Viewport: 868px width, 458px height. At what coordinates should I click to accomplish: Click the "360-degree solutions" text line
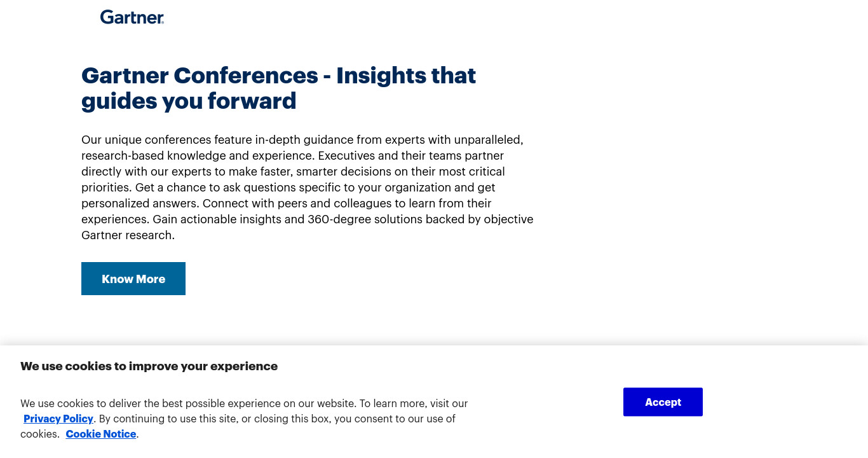tap(308, 219)
